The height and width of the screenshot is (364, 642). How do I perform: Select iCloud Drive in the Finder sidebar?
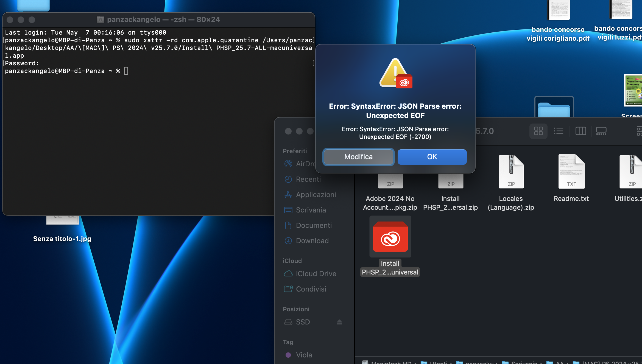pyautogui.click(x=310, y=274)
